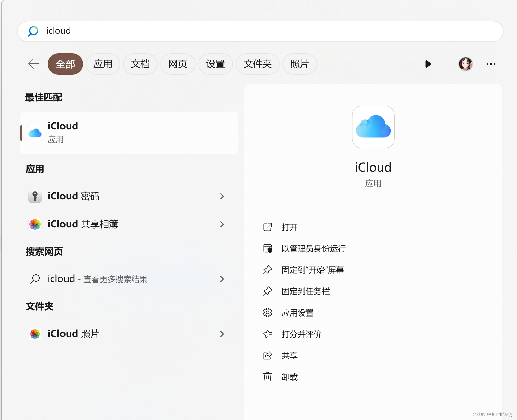Switch to the 照片 filter tab

pos(300,64)
